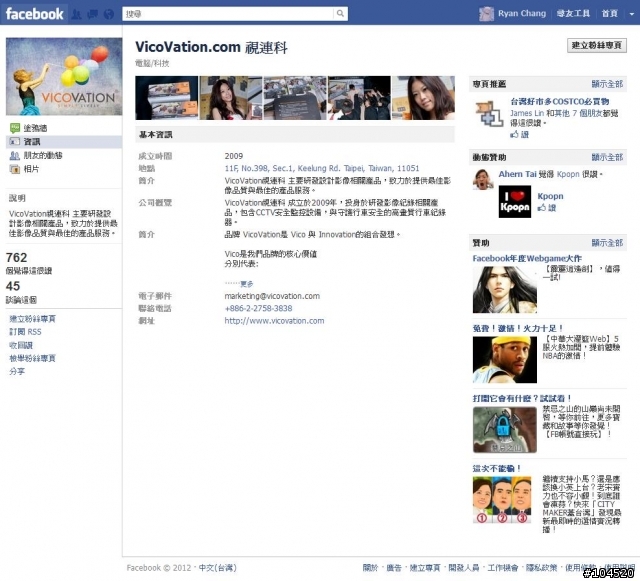Focus the top search input field
Image resolution: width=640 pixels, height=581 pixels.
(x=228, y=13)
